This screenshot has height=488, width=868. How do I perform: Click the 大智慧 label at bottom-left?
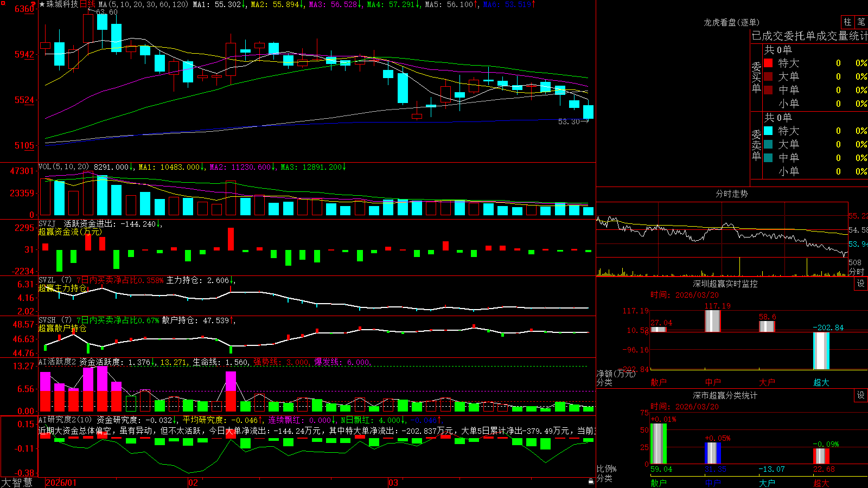17,483
